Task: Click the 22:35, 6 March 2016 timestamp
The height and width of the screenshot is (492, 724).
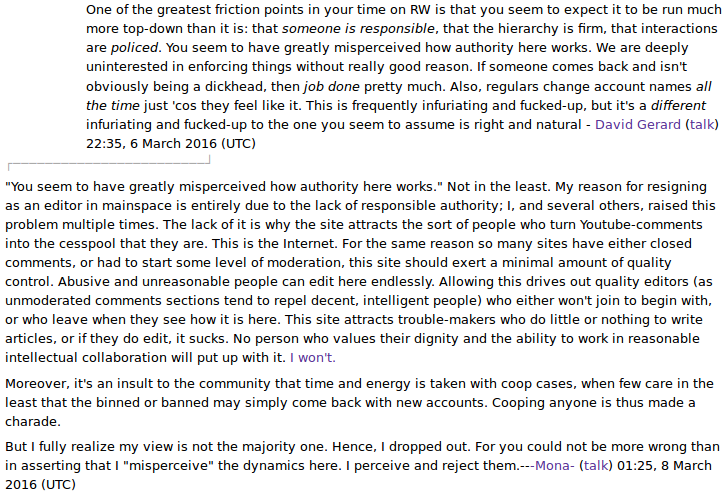Action: [171, 144]
